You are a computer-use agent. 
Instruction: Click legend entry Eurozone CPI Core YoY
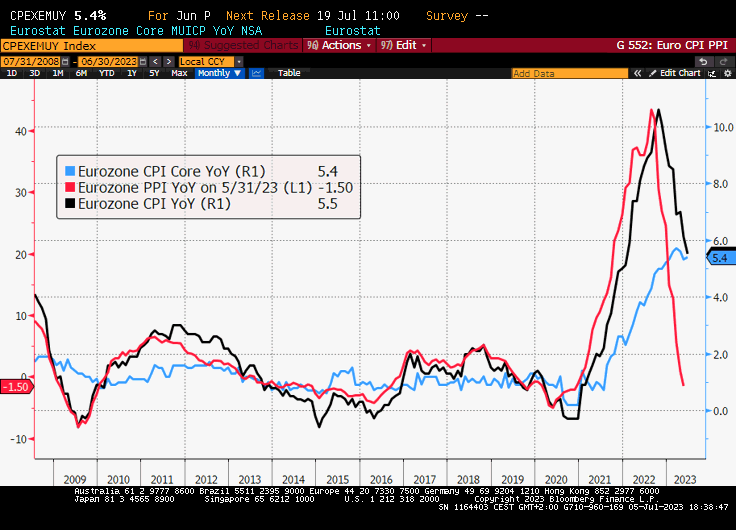(171, 171)
